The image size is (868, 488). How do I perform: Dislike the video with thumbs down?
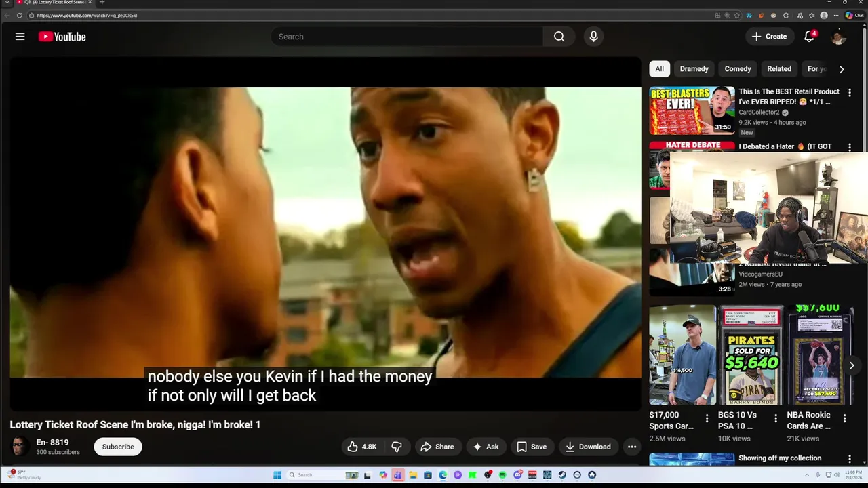[397, 447]
